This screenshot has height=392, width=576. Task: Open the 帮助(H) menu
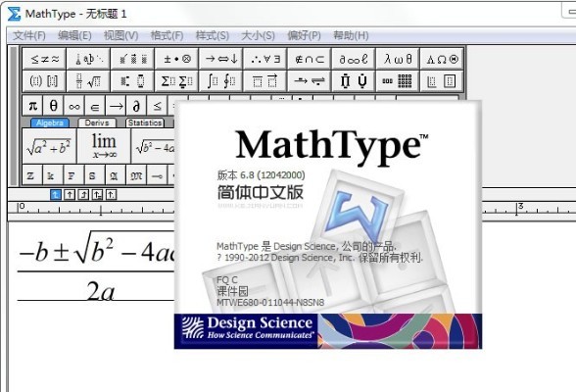coord(351,35)
